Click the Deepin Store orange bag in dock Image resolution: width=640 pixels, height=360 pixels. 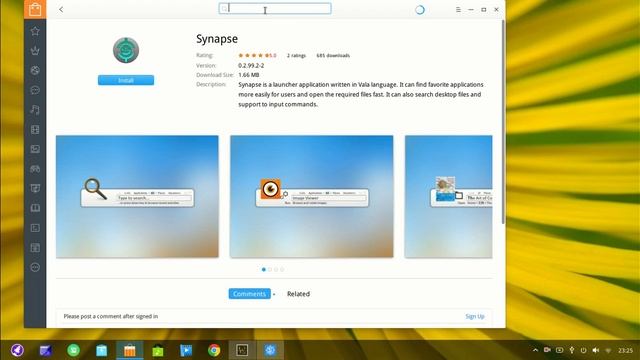tap(130, 350)
